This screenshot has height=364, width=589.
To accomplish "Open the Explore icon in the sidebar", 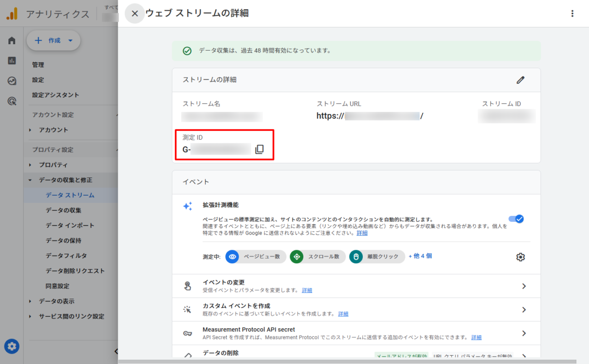I will [x=12, y=81].
